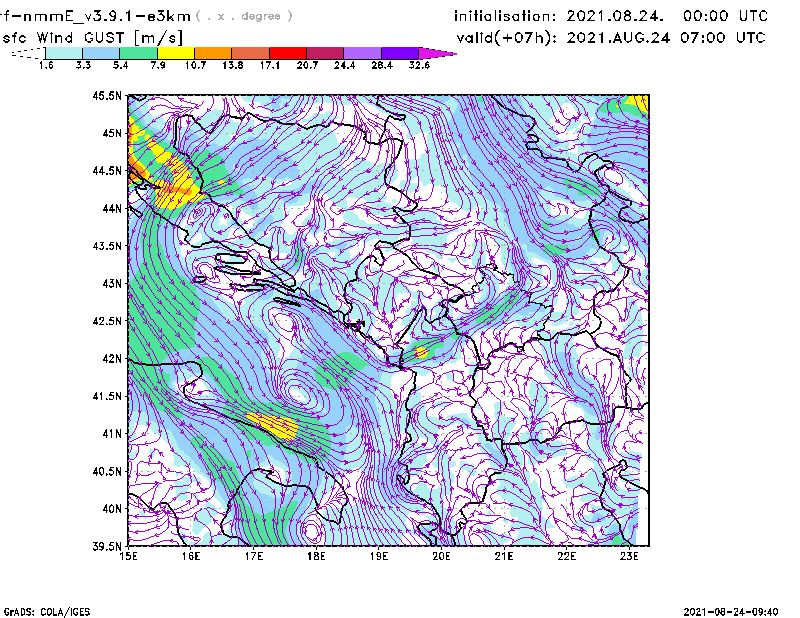Click the 15E longitude label

[x=128, y=556]
